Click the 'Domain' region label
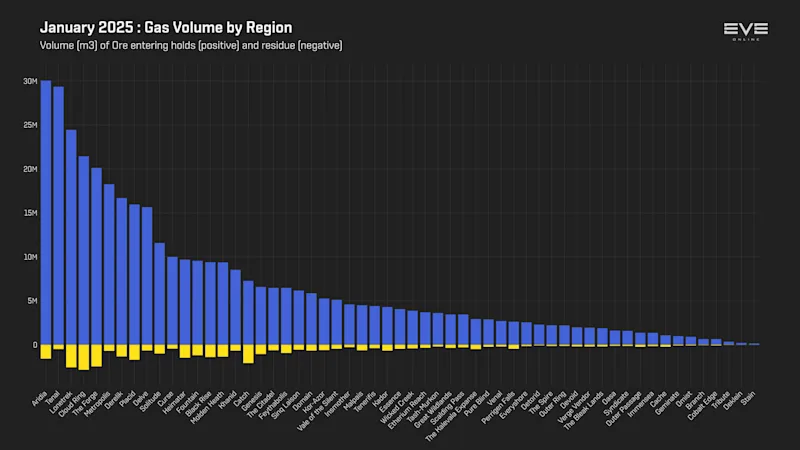 [303, 401]
